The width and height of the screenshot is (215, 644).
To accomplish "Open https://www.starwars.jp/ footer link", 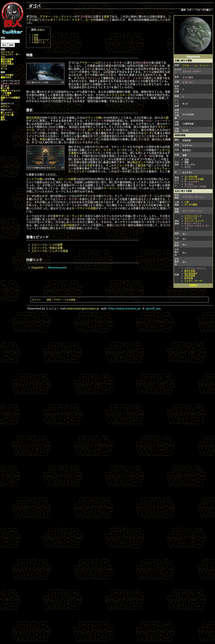I will (124, 308).
